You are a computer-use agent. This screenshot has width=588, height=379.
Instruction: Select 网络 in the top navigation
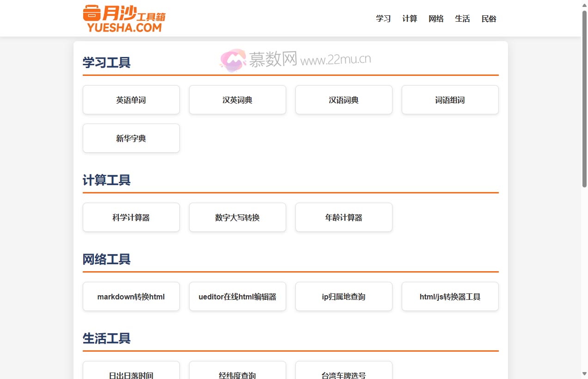tap(436, 19)
